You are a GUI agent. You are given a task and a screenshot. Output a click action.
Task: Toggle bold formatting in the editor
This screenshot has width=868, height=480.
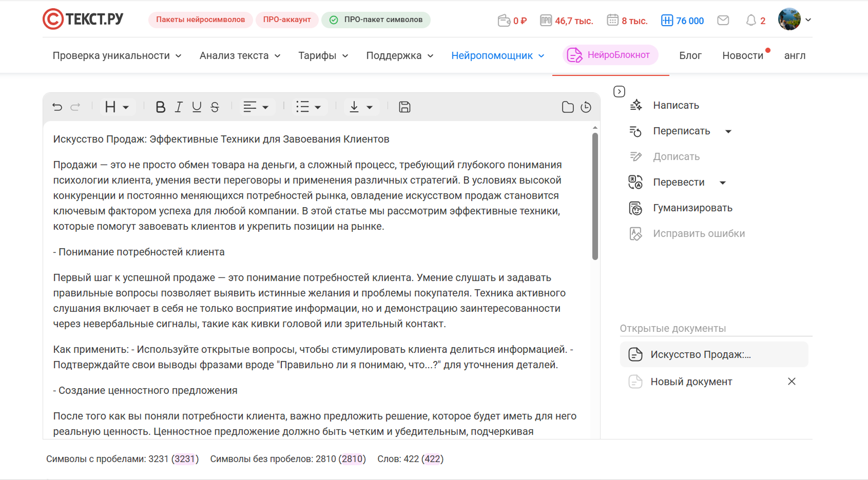(x=160, y=107)
